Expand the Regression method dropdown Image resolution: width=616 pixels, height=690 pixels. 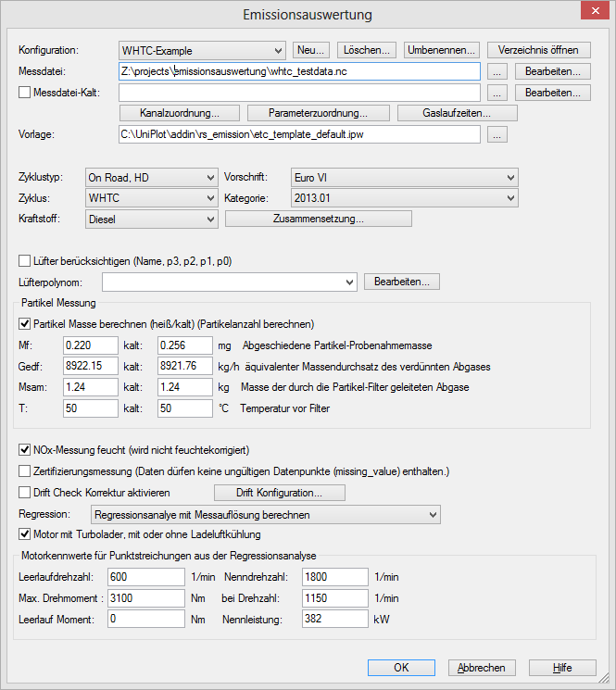point(265,514)
